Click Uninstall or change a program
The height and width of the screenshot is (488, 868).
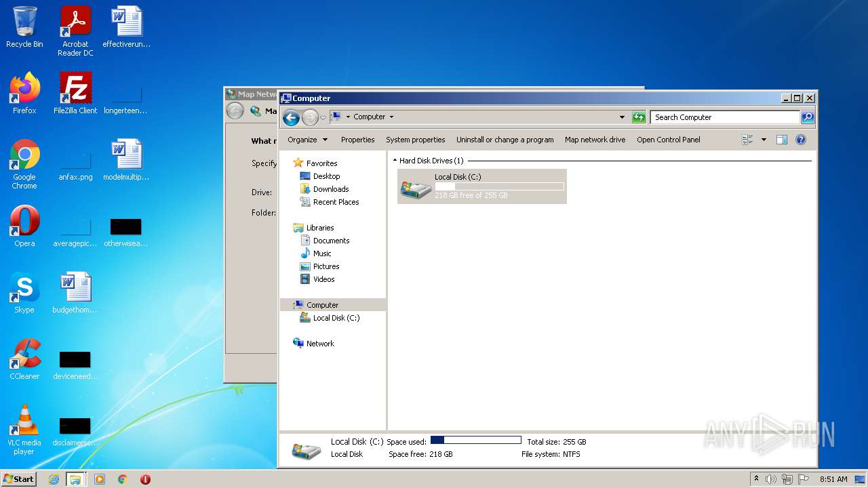505,140
